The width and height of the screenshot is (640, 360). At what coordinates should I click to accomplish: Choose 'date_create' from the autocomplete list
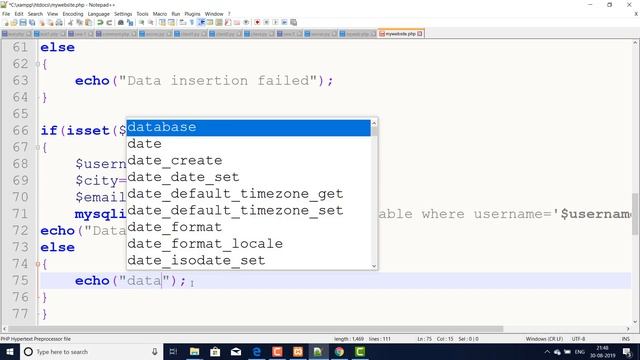249,160
